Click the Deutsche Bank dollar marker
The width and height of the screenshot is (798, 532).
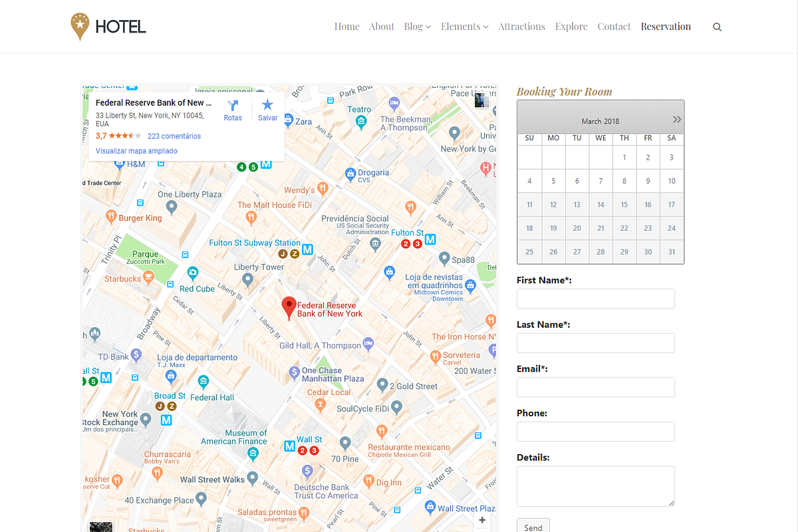coord(307,471)
